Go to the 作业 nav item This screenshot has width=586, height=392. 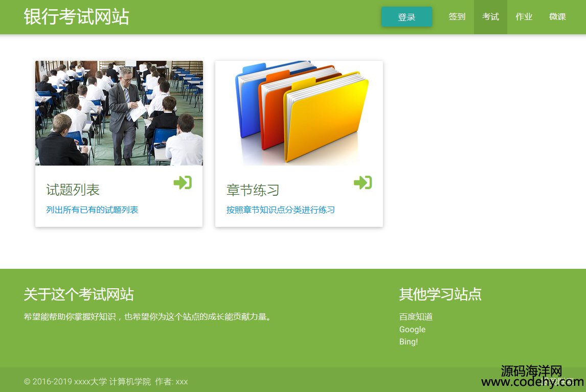point(524,17)
